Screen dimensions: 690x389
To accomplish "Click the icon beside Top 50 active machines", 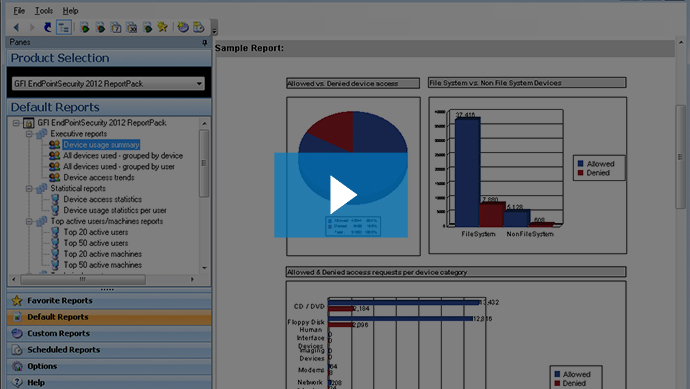I will [x=55, y=265].
